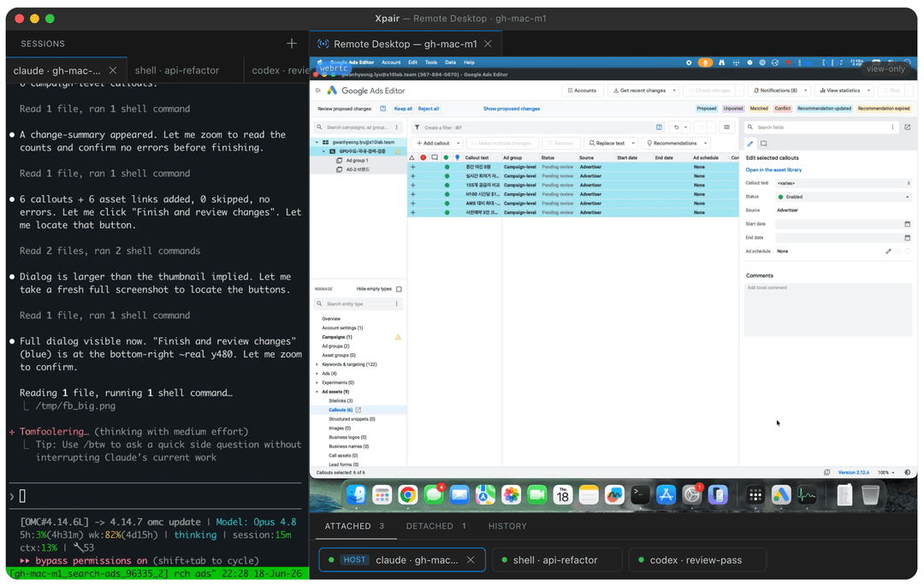Screen dimensions: 924x585
Task: Open help icon next to Review proposed changes
Action: pos(383,109)
